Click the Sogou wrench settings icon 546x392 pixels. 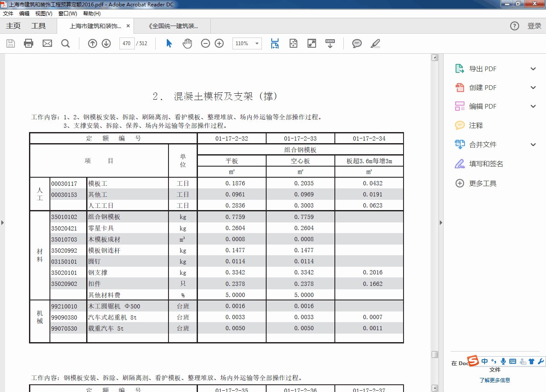(x=541, y=361)
